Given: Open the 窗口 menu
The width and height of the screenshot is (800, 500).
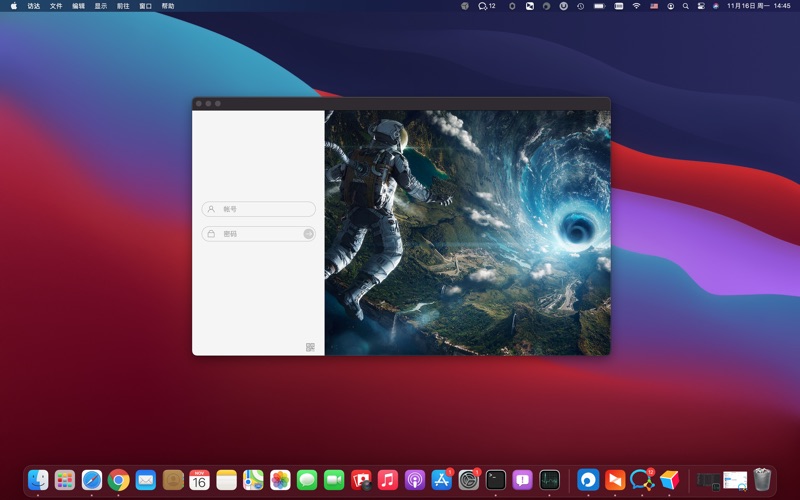Looking at the screenshot, I should (146, 6).
